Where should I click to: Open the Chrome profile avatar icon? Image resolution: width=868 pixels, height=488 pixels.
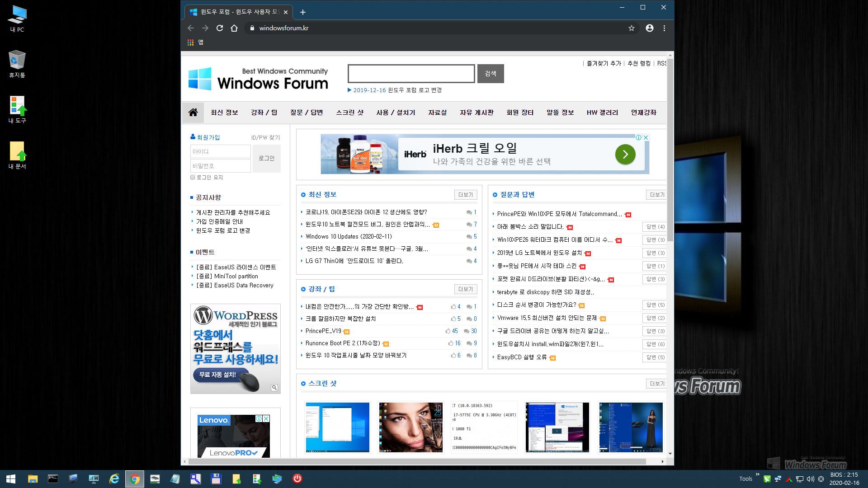coord(650,28)
